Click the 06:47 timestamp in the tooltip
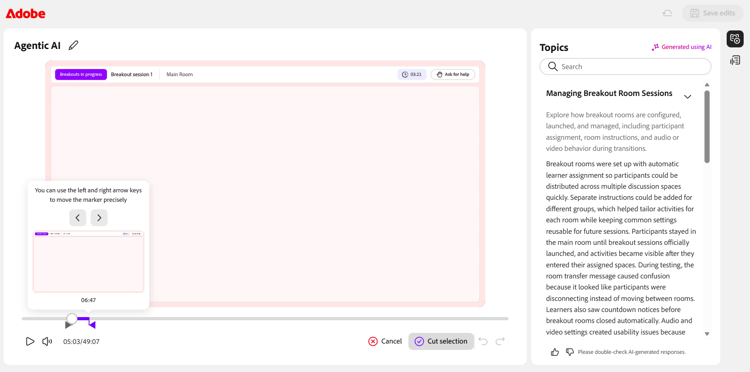Screen dimensions: 750x372 pyautogui.click(x=88, y=300)
